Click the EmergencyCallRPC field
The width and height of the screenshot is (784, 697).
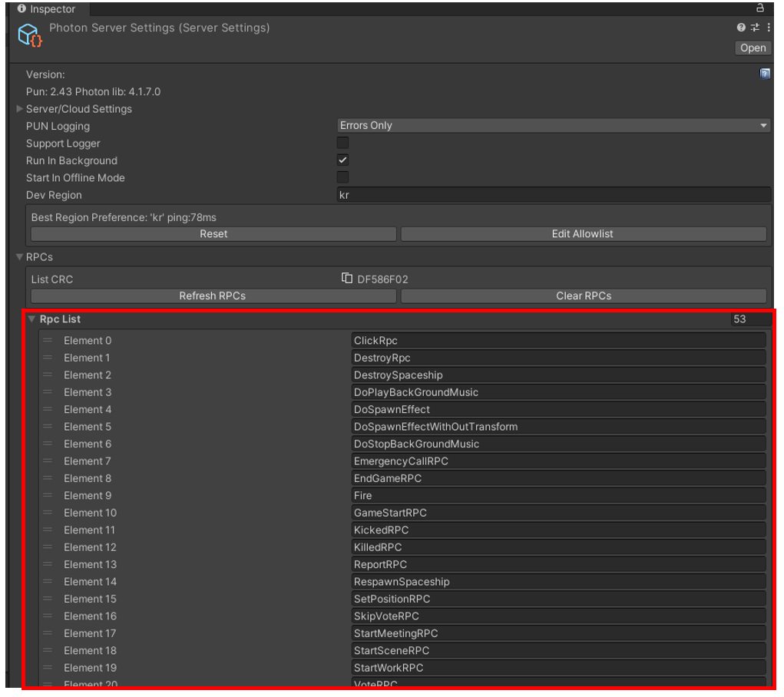pos(558,461)
